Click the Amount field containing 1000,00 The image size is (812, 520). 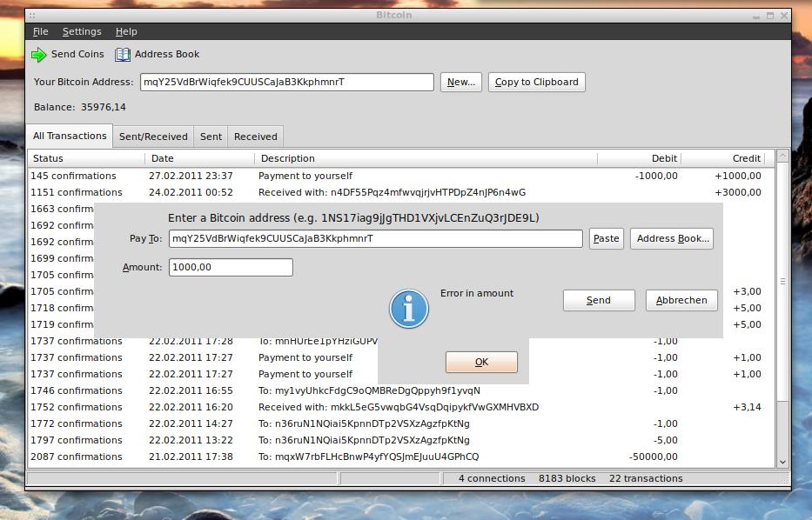tap(231, 268)
